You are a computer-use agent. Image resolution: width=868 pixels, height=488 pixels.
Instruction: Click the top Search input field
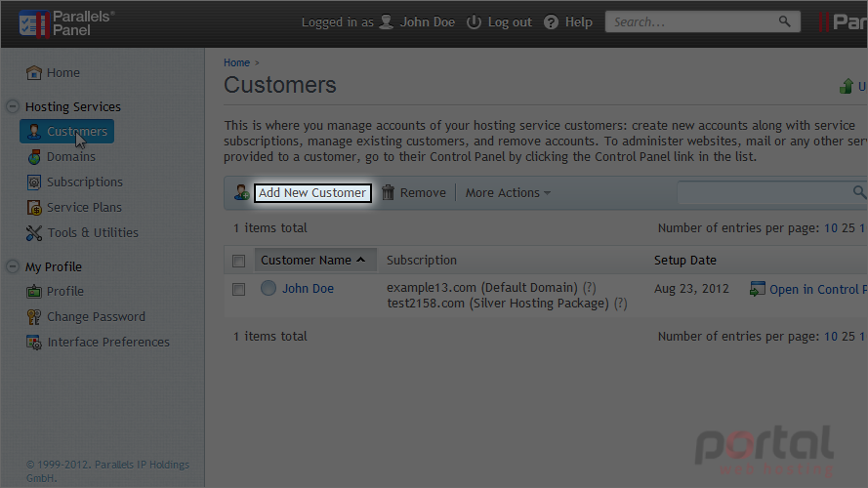point(702,21)
